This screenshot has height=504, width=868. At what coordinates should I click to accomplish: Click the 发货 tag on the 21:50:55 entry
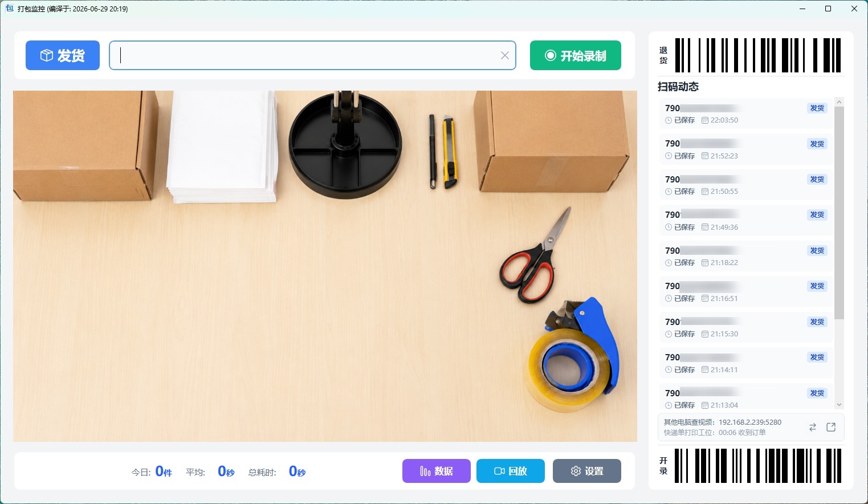click(x=817, y=180)
